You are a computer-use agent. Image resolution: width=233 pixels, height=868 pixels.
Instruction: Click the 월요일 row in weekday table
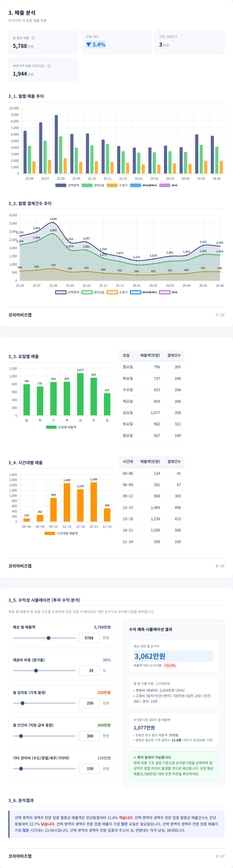click(152, 367)
